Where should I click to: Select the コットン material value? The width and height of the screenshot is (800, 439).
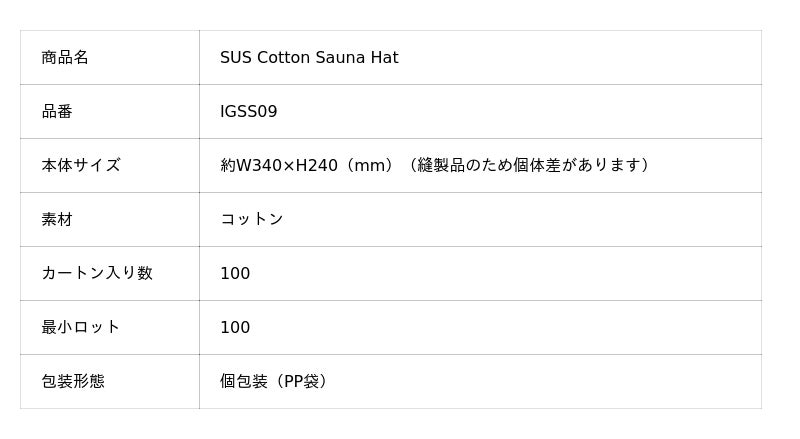pos(252,220)
